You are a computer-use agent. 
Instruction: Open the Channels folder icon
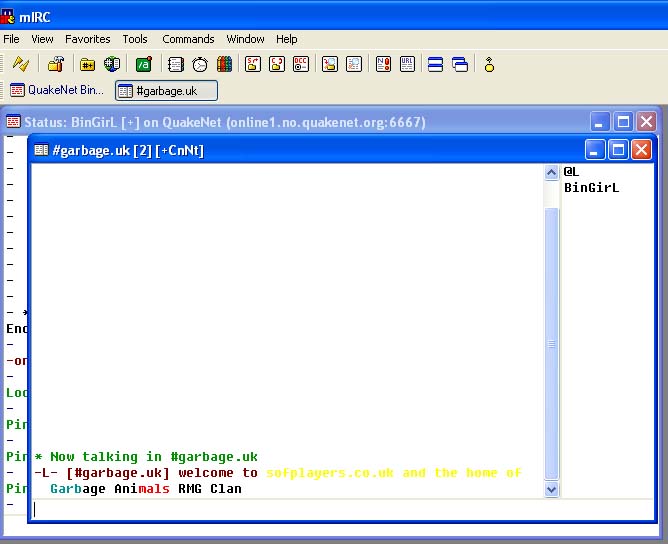click(x=87, y=64)
